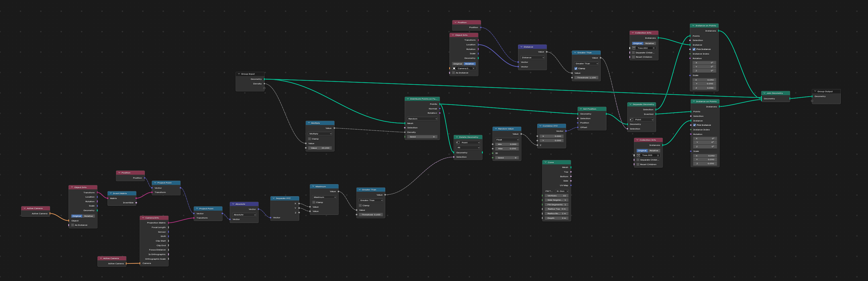The width and height of the screenshot is (868, 281).
Task: Click Random Value Max 0.050 field
Action: (507, 149)
